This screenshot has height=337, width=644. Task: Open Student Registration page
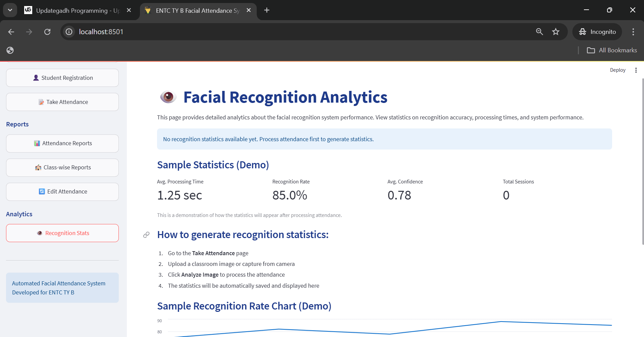[x=62, y=78]
